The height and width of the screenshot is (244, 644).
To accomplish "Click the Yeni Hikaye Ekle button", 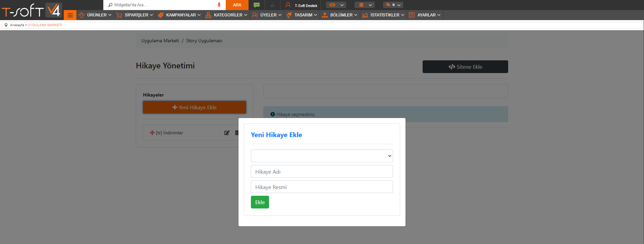I will 195,107.
